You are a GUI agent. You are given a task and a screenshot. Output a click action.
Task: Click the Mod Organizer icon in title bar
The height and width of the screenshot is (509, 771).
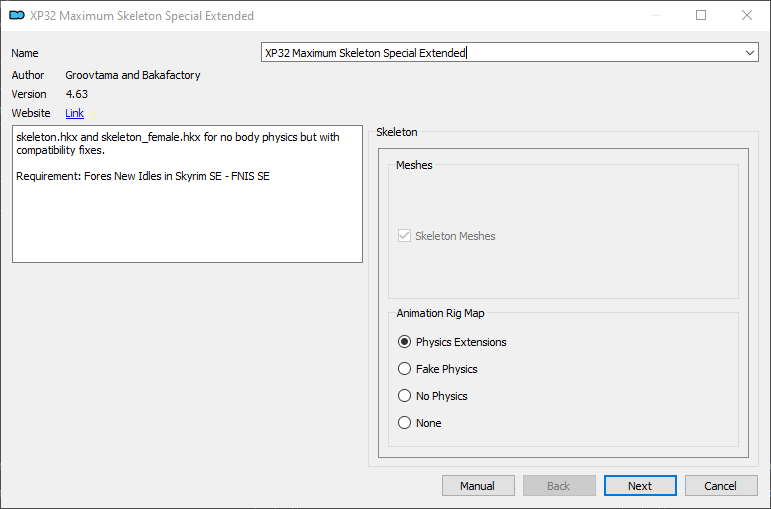coord(17,15)
